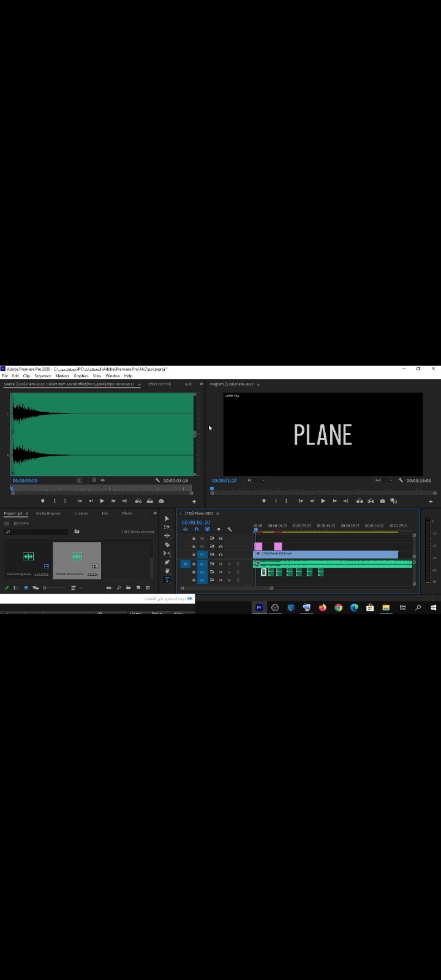
Task: Open Fit zoom level dropdown
Action: coord(256,480)
